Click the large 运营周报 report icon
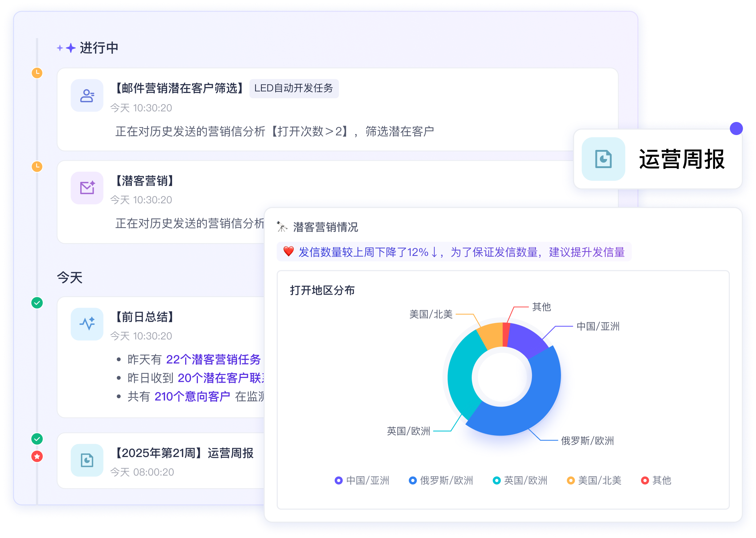The height and width of the screenshot is (538, 756). (603, 159)
